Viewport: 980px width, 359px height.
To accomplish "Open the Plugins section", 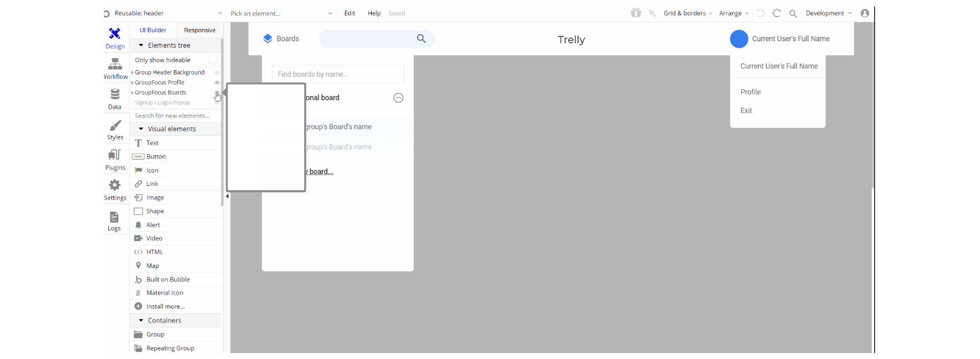I will point(115,160).
